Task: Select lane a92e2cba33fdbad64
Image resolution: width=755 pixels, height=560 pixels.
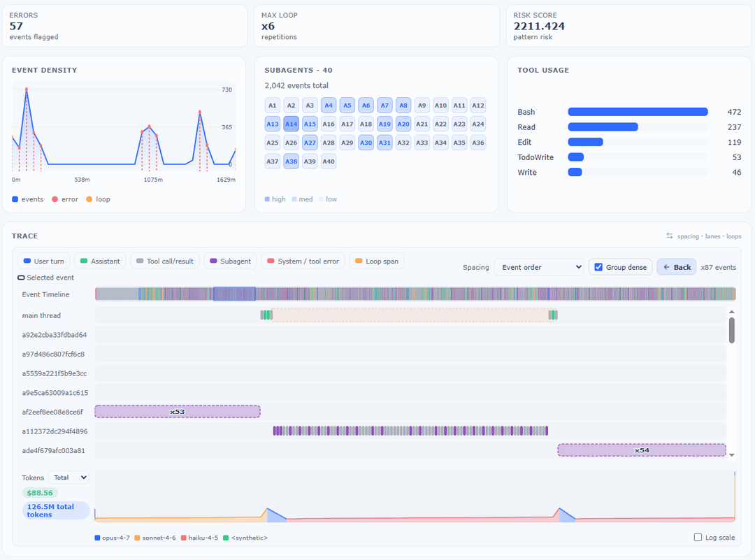Action: point(55,335)
